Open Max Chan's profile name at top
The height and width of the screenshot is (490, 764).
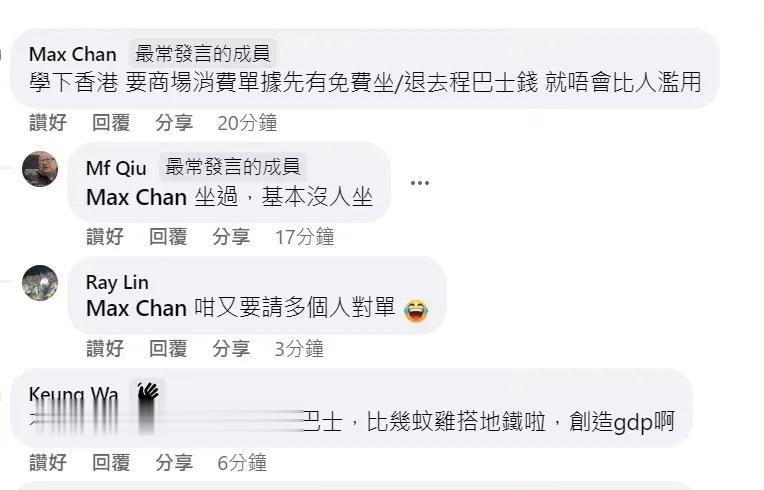pyautogui.click(x=73, y=54)
